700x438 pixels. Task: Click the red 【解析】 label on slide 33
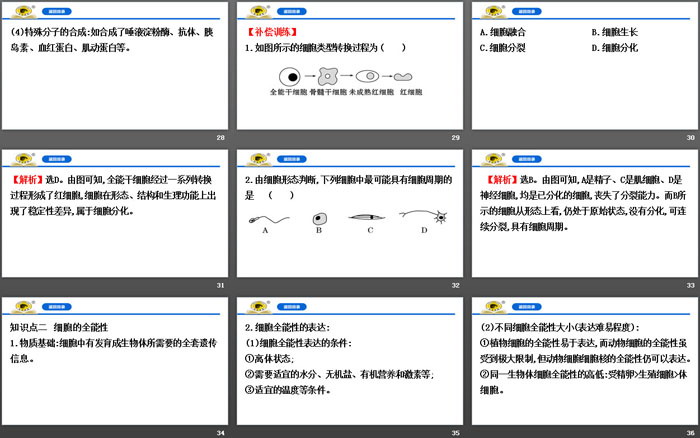pos(501,180)
